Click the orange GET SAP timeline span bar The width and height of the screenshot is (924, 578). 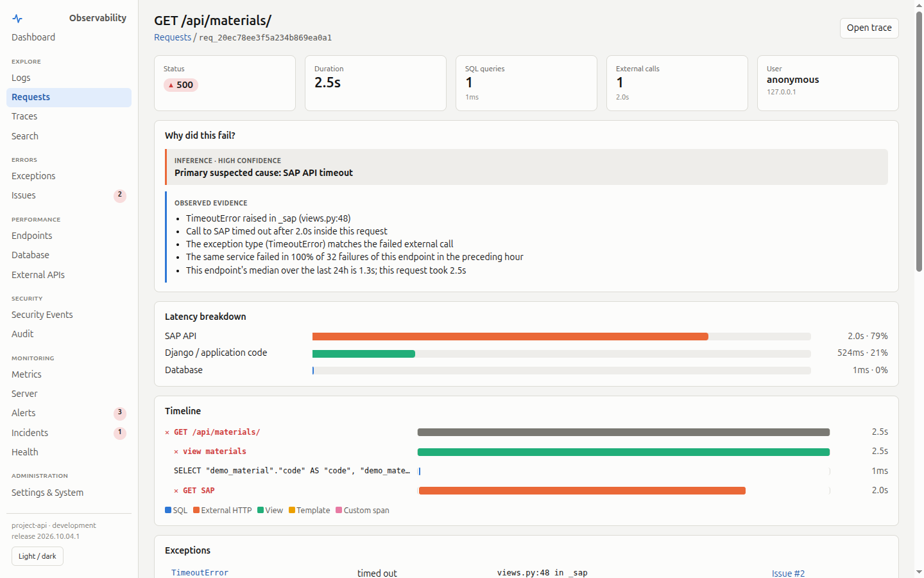coord(582,491)
